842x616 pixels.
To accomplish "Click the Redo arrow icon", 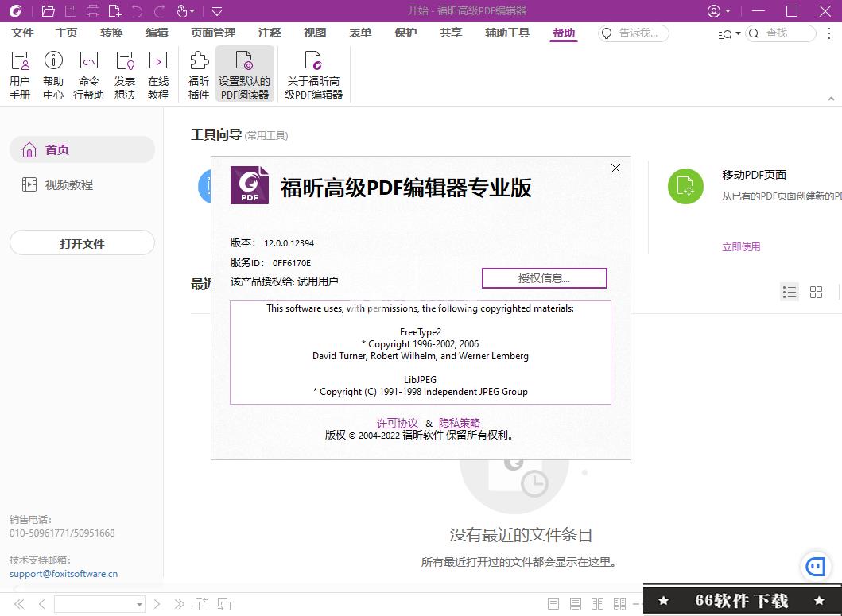I will click(x=160, y=11).
